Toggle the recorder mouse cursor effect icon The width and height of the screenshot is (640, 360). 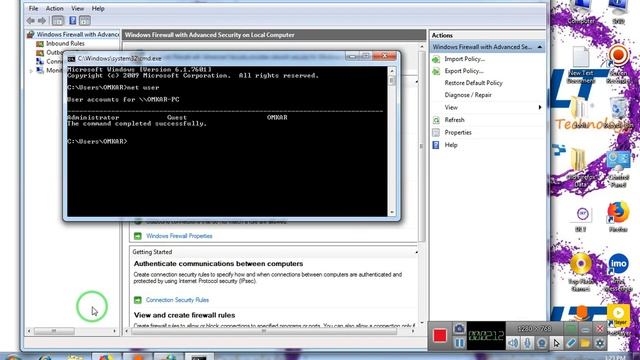556,343
